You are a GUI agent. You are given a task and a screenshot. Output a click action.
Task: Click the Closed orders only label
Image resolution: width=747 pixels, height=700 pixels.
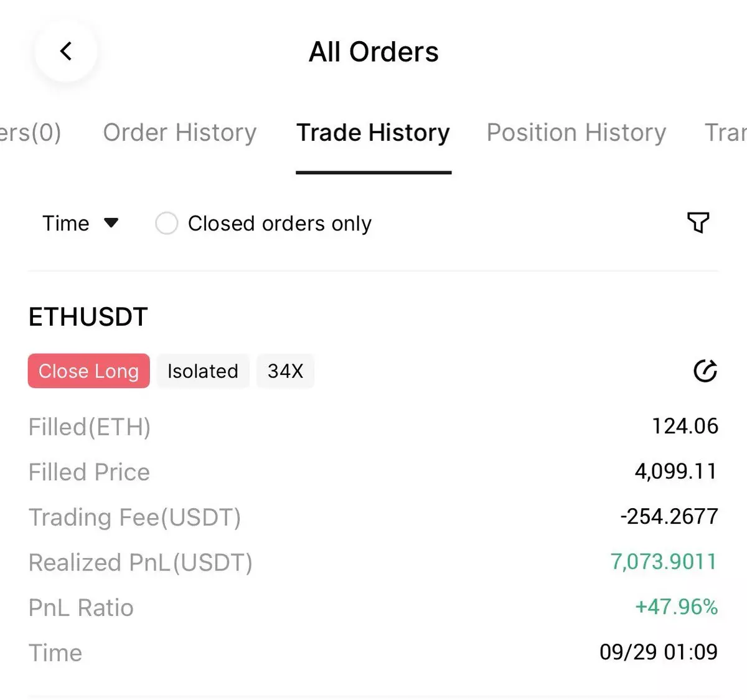pyautogui.click(x=280, y=223)
